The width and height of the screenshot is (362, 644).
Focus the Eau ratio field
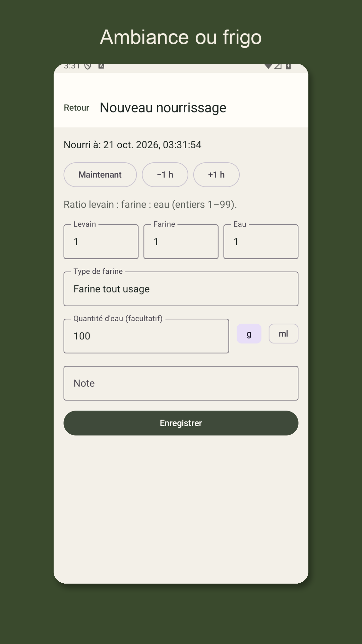tap(261, 241)
